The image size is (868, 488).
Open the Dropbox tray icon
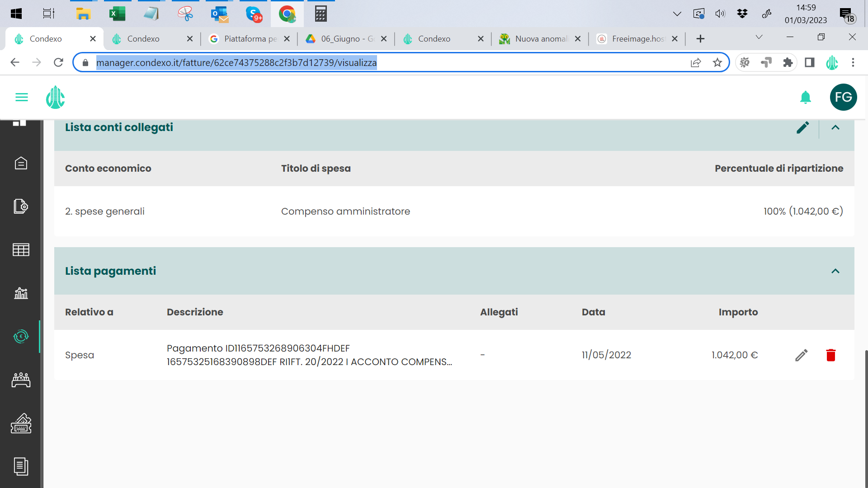[x=742, y=14]
